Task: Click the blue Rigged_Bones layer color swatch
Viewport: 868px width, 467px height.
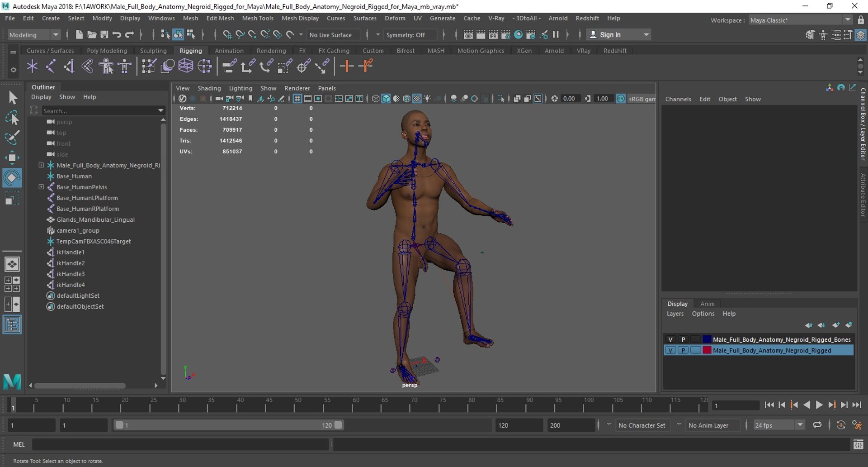Action: click(x=707, y=339)
